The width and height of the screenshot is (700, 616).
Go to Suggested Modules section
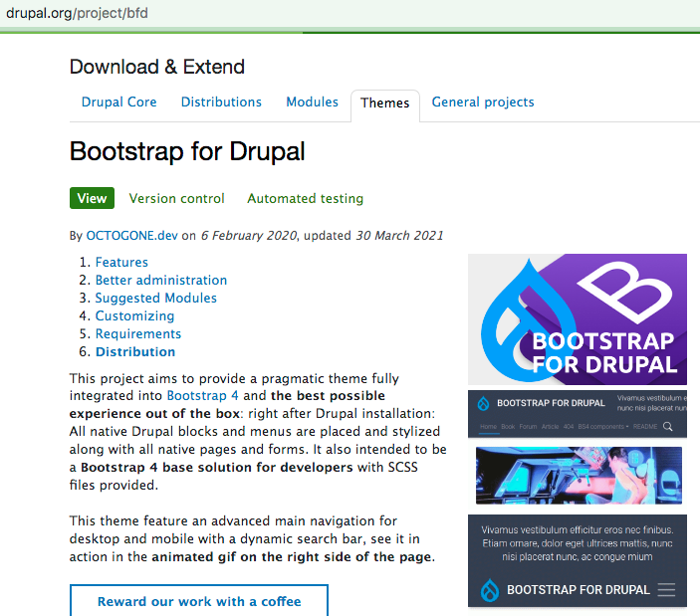(155, 298)
